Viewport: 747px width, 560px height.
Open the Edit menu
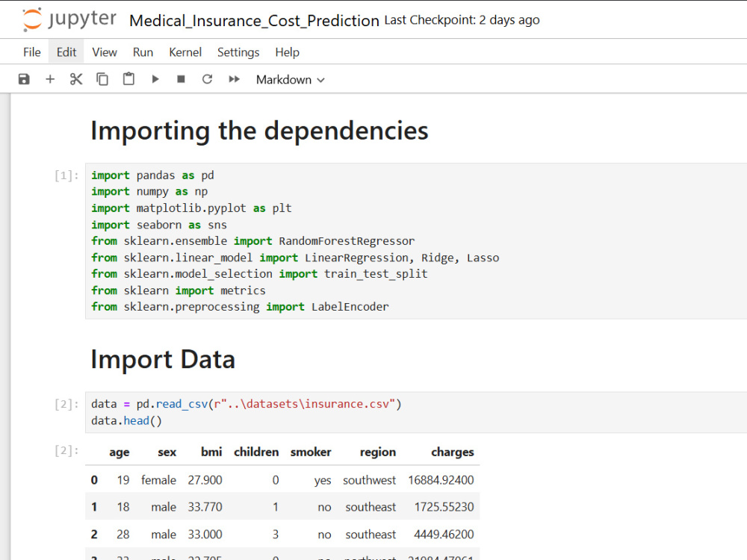tap(66, 52)
